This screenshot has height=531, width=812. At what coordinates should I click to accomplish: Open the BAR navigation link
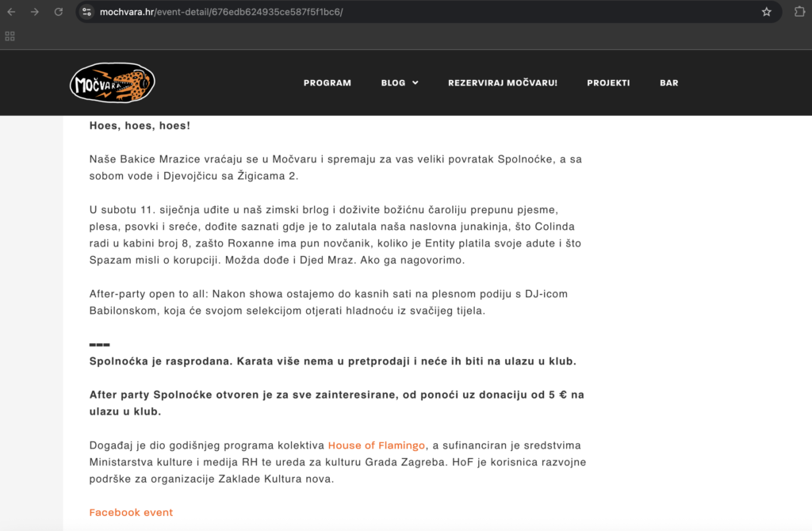pos(668,82)
